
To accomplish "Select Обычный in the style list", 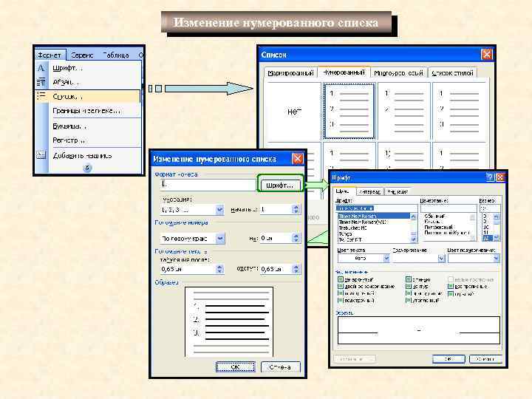I will [434, 216].
